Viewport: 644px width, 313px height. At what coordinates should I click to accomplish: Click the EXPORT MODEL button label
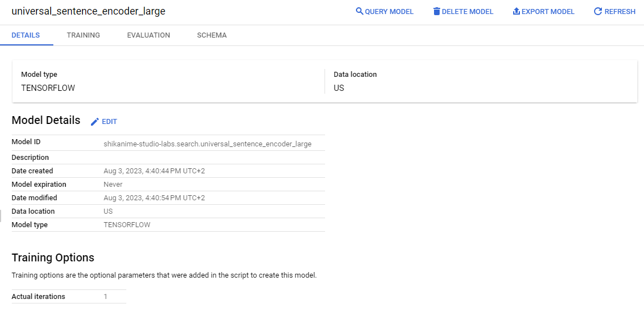[548, 12]
